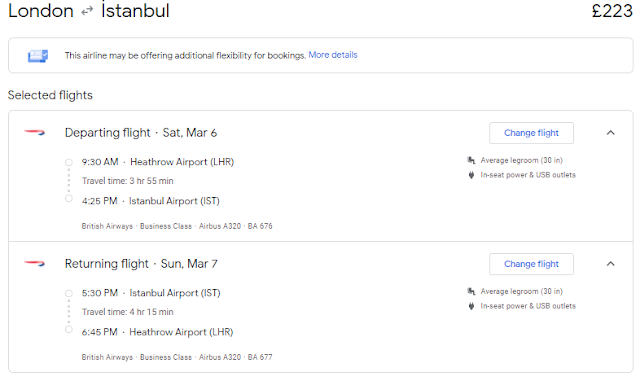The height and width of the screenshot is (381, 640).
Task: Click the 4:25 PM Istanbul arrival stop marker
Action: 69,198
